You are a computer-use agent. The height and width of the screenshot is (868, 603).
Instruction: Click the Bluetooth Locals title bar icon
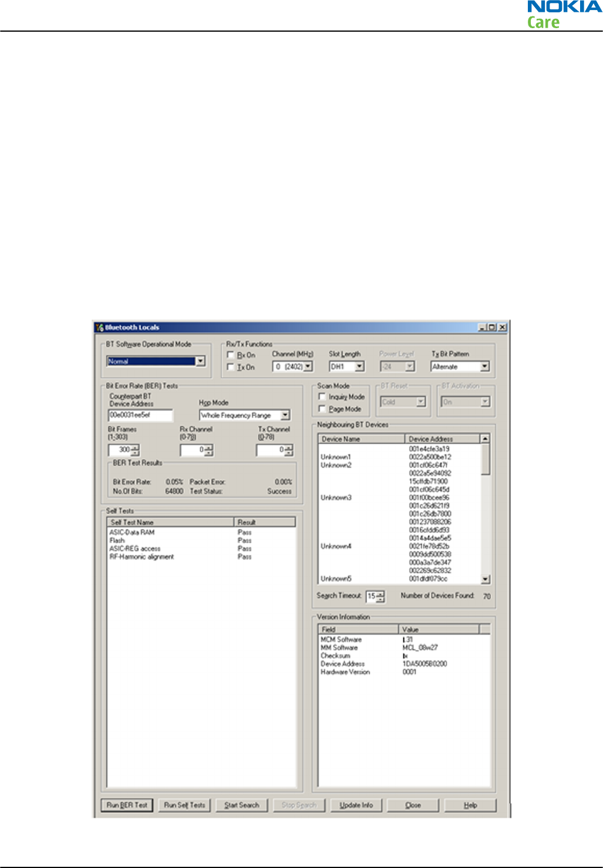[x=100, y=327]
